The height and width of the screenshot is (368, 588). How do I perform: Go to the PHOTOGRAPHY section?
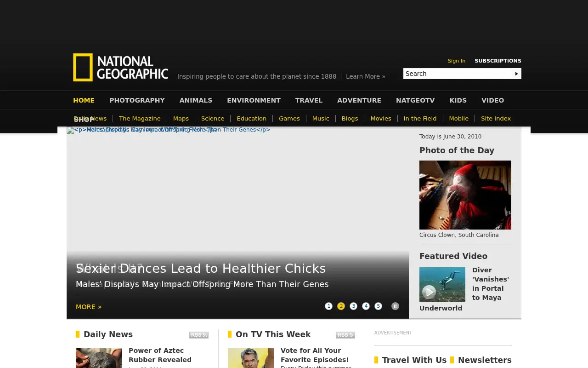pyautogui.click(x=137, y=100)
